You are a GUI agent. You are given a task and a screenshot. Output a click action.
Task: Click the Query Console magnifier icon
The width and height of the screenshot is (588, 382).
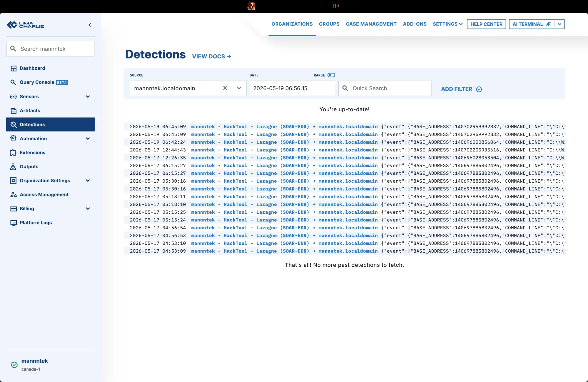(13, 82)
